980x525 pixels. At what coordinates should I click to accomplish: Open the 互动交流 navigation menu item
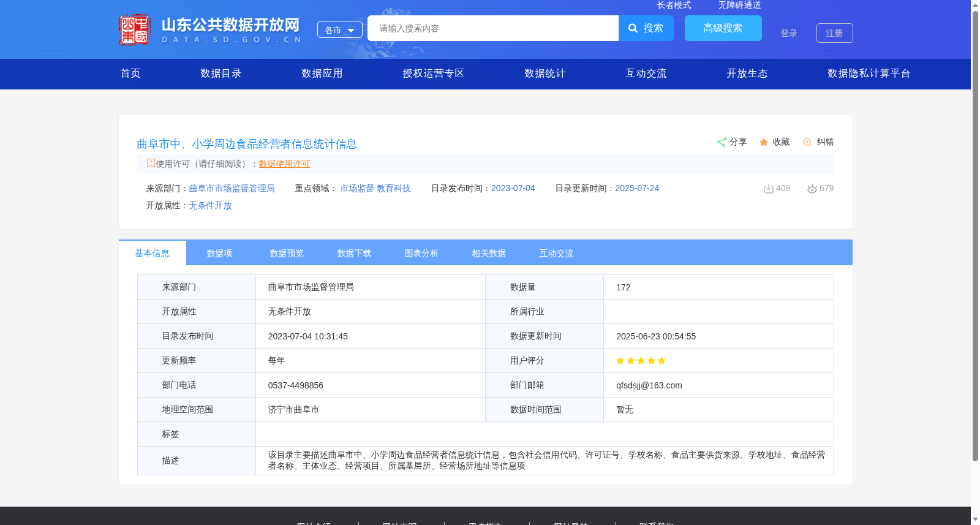tap(646, 74)
